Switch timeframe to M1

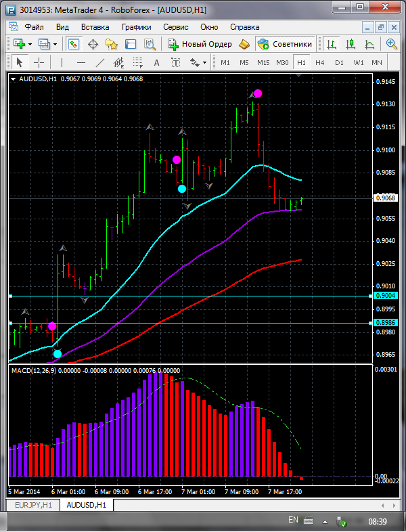click(225, 63)
